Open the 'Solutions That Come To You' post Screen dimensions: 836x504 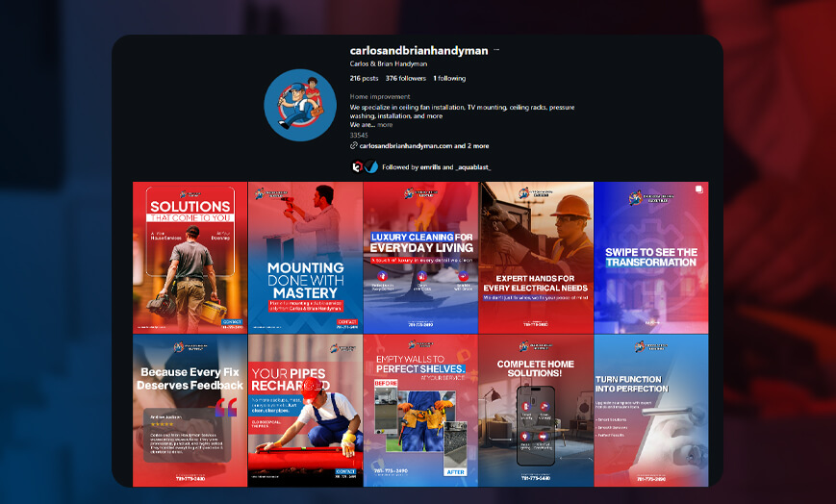click(190, 258)
